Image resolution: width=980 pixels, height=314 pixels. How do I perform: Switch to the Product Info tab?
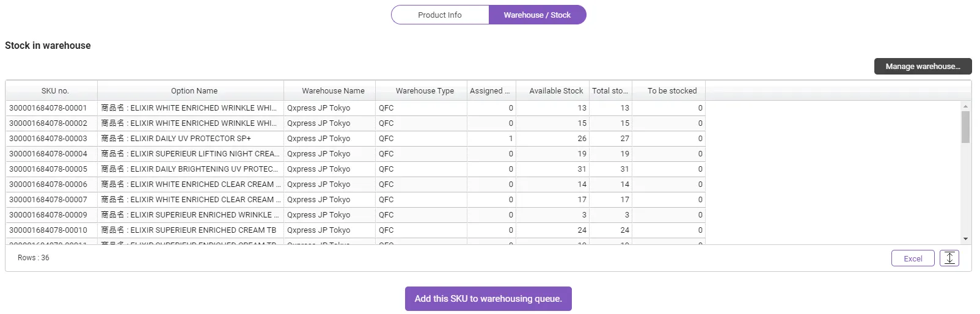click(x=440, y=15)
